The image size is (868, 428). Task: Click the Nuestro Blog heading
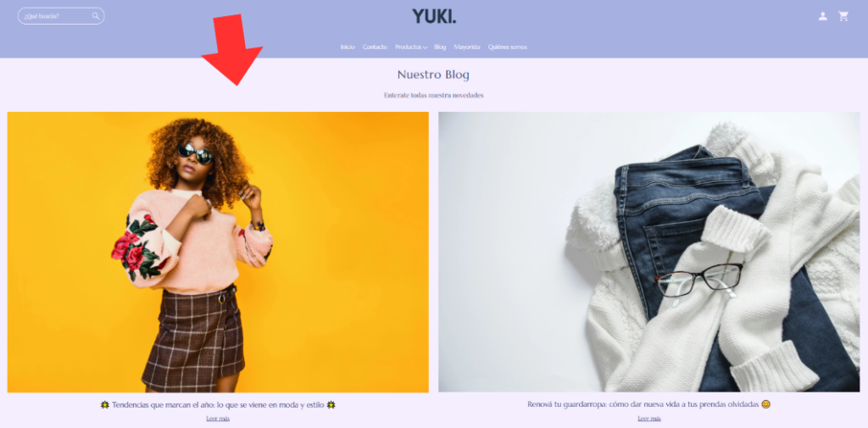433,75
